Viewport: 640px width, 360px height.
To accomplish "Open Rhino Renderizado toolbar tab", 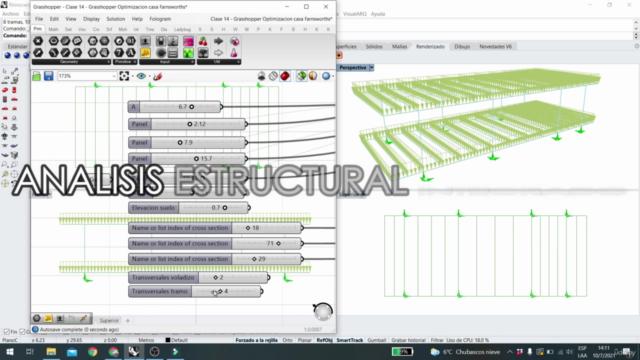I will (x=430, y=47).
